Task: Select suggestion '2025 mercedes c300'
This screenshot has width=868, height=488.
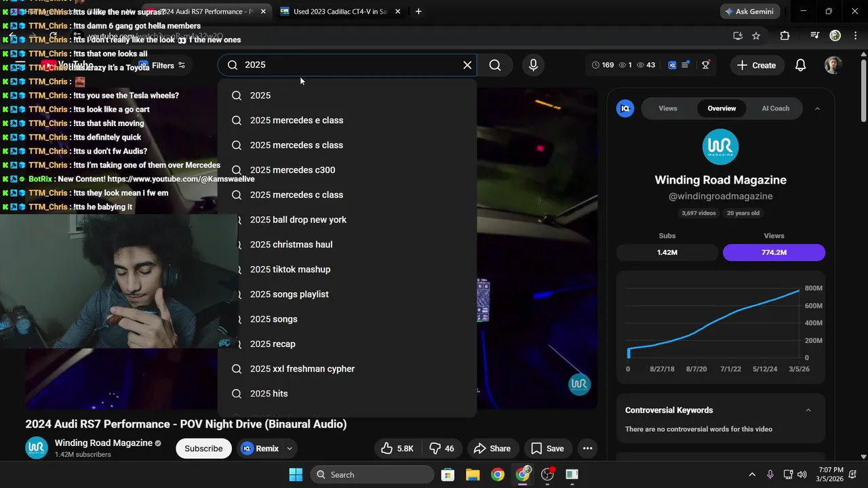Action: click(347, 170)
